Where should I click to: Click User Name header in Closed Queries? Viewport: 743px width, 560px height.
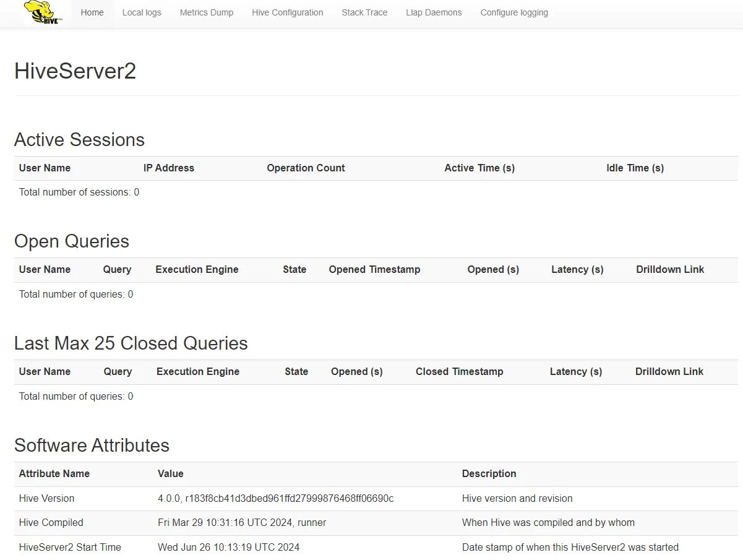click(x=45, y=371)
